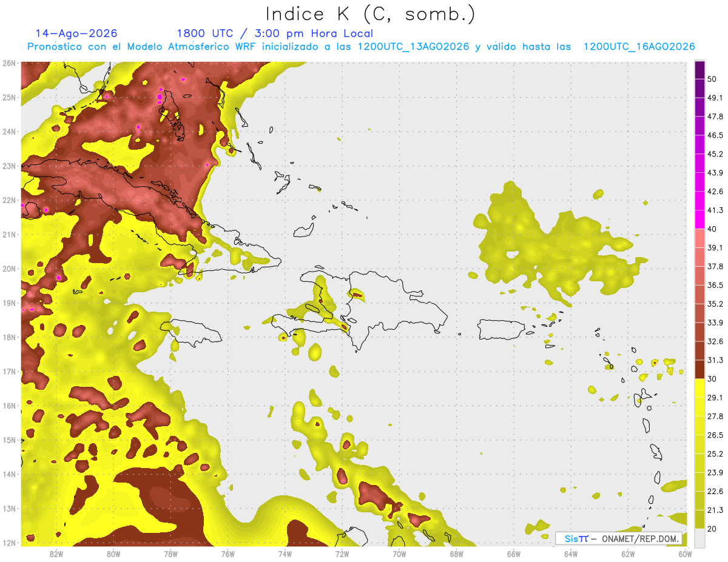Image resolution: width=728 pixels, height=562 pixels.
Task: Click the longitude label "66W"
Action: [x=514, y=554]
